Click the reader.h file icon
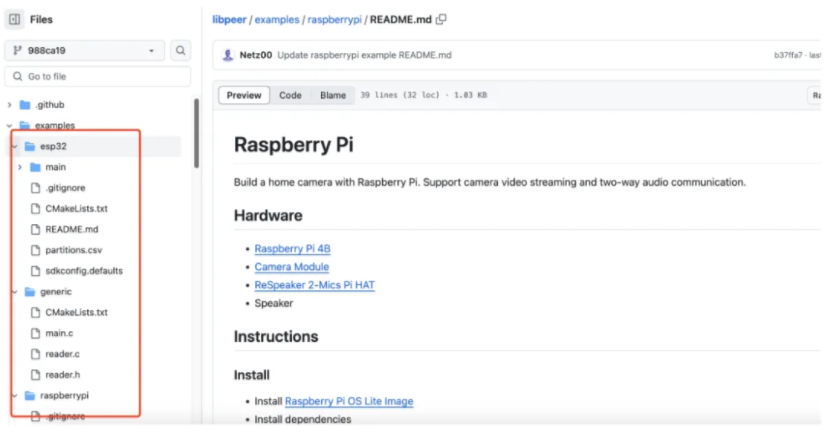 point(35,375)
